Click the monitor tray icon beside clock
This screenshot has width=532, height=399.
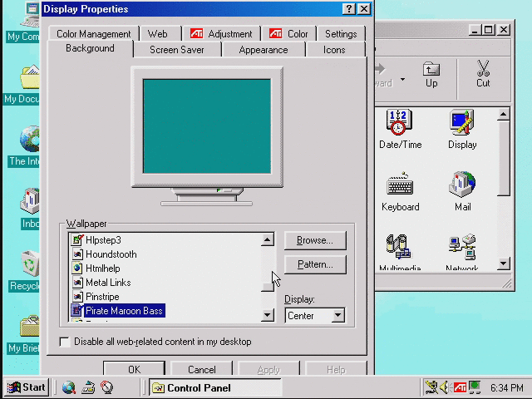point(475,387)
